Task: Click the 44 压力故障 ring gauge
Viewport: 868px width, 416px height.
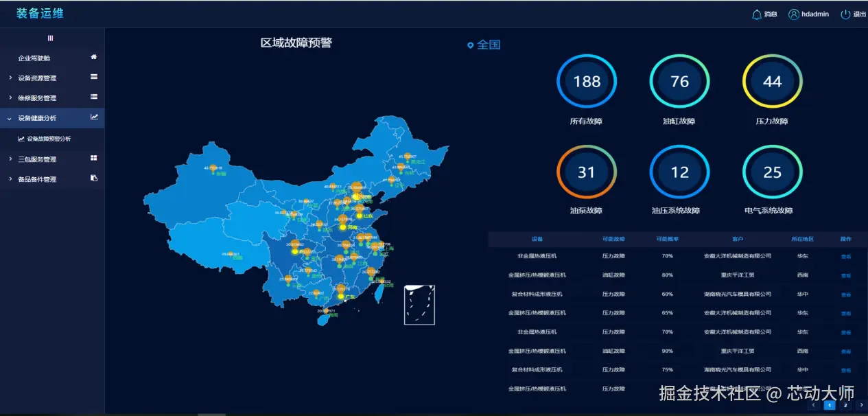Action: (773, 82)
